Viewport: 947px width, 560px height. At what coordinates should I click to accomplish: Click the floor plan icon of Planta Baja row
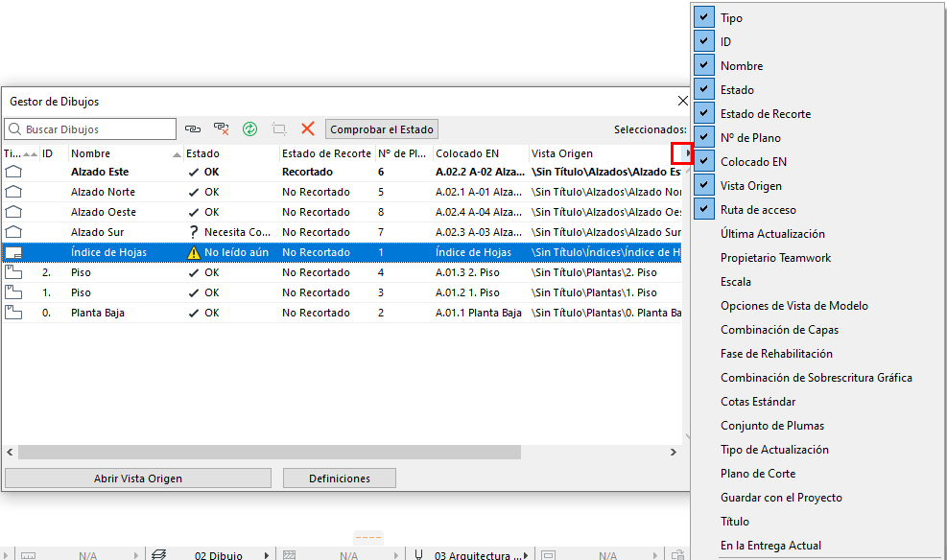13,313
